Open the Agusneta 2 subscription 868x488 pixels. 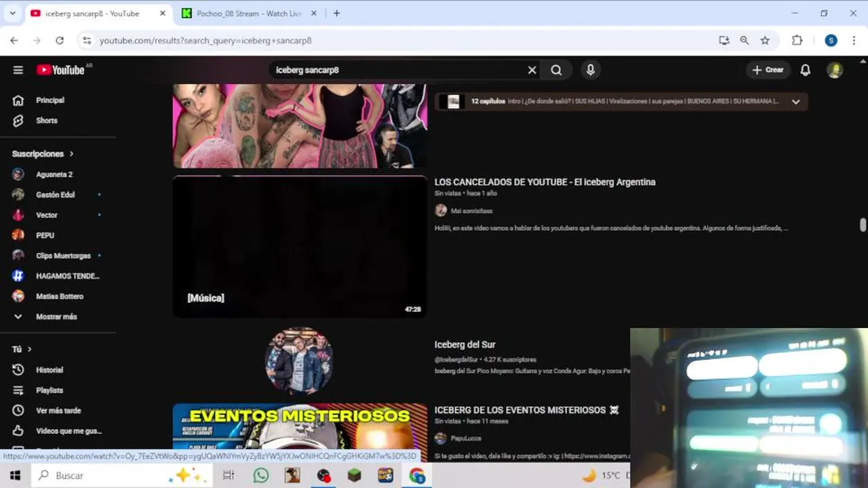54,174
